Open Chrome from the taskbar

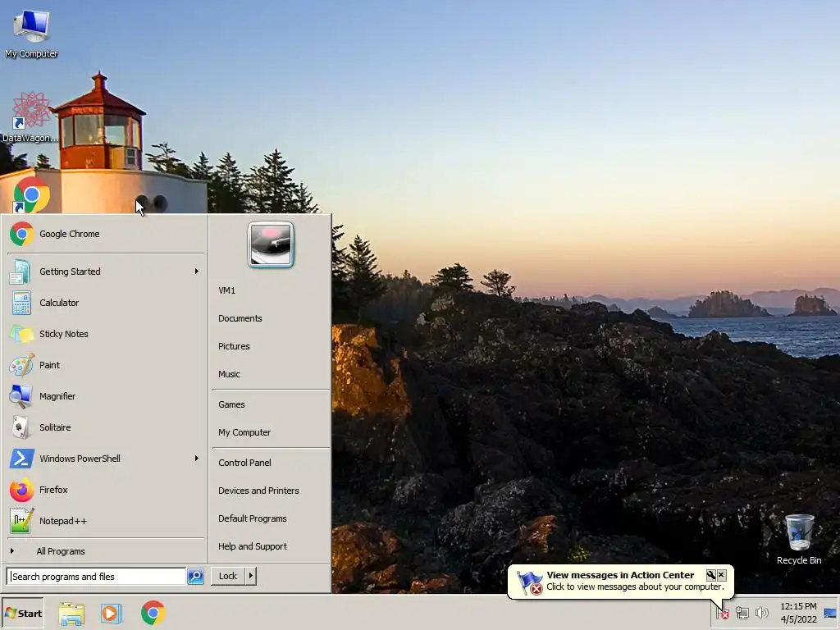click(x=153, y=613)
